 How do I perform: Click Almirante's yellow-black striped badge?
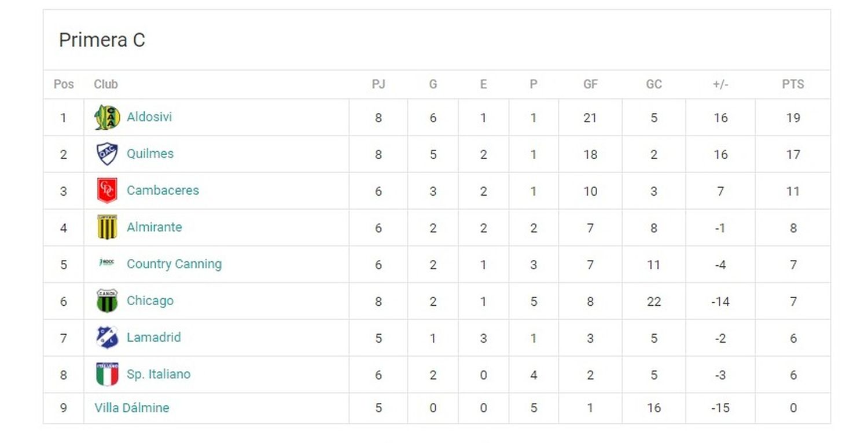point(107,227)
